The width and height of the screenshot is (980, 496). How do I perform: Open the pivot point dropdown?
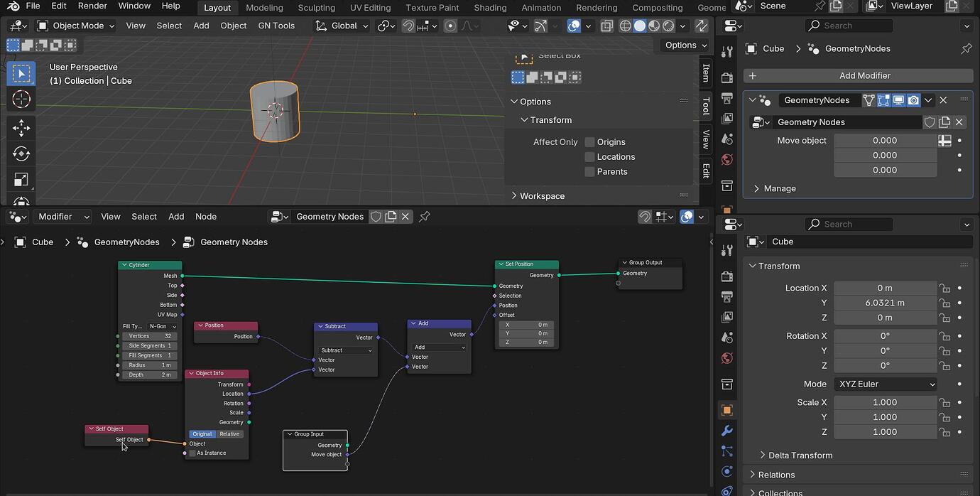[386, 26]
